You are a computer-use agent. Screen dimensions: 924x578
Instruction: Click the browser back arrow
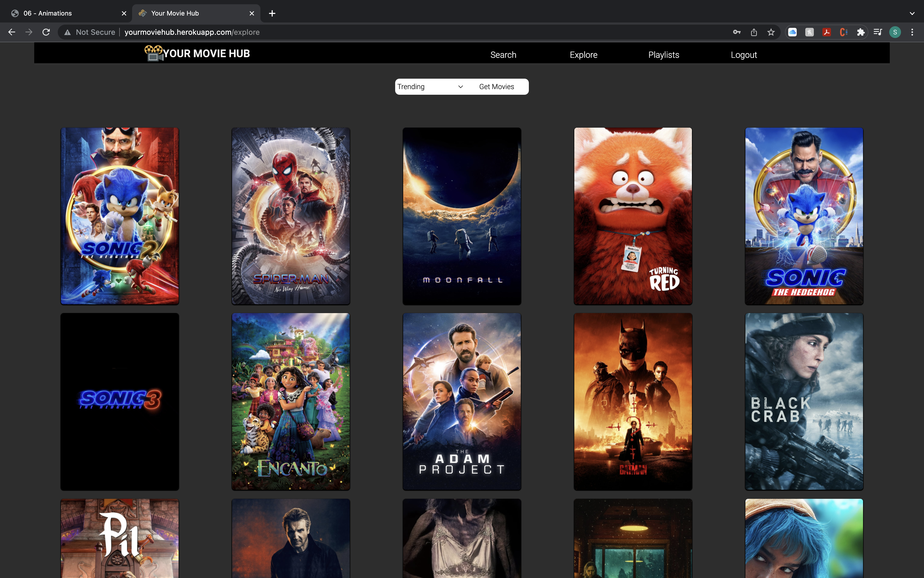(12, 32)
